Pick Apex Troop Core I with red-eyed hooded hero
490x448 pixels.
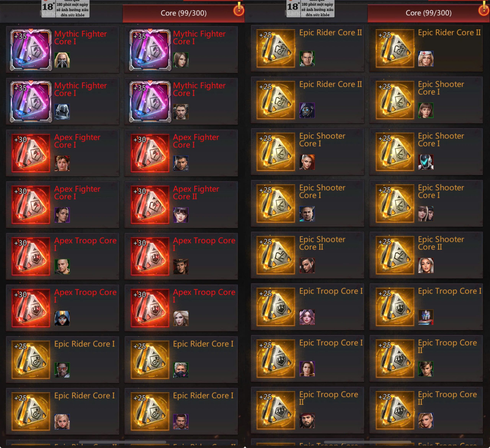click(63, 308)
